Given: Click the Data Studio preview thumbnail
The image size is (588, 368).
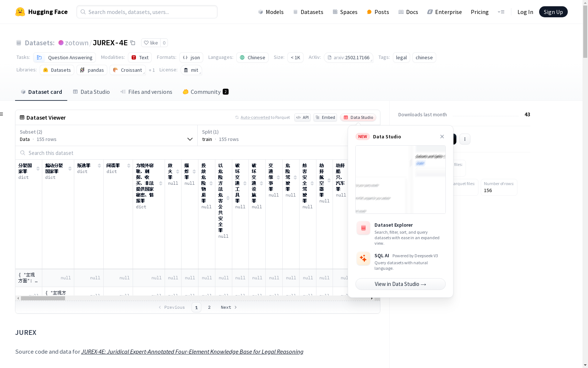Looking at the screenshot, I should point(401,180).
